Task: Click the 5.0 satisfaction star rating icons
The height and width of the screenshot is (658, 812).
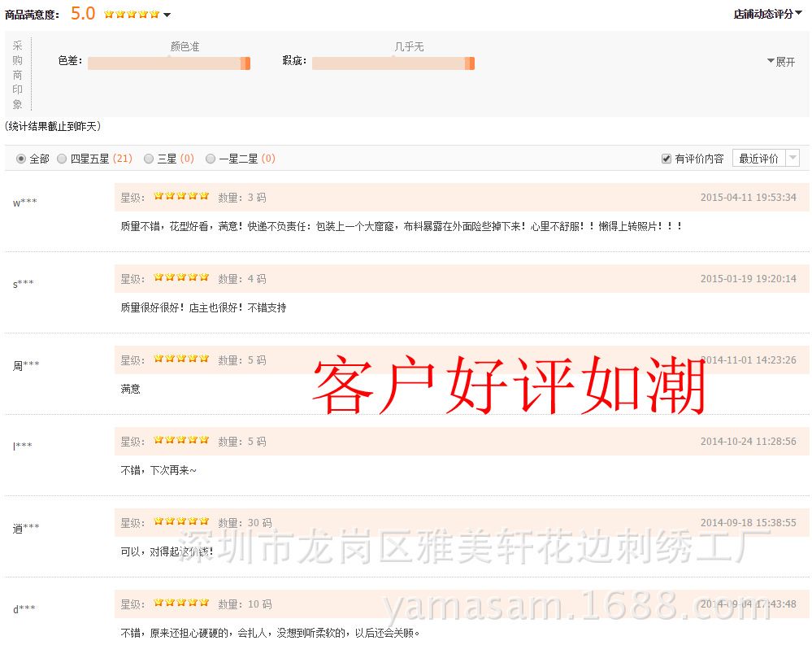Action: (132, 15)
